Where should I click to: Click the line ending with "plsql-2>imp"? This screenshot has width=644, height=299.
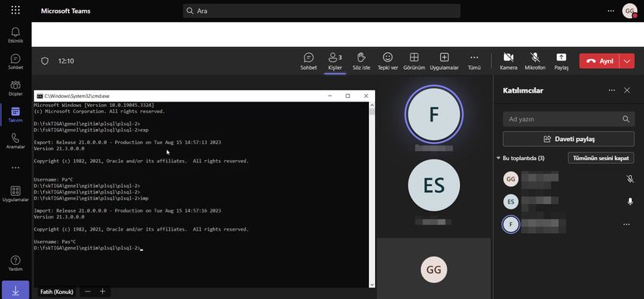coord(91,198)
